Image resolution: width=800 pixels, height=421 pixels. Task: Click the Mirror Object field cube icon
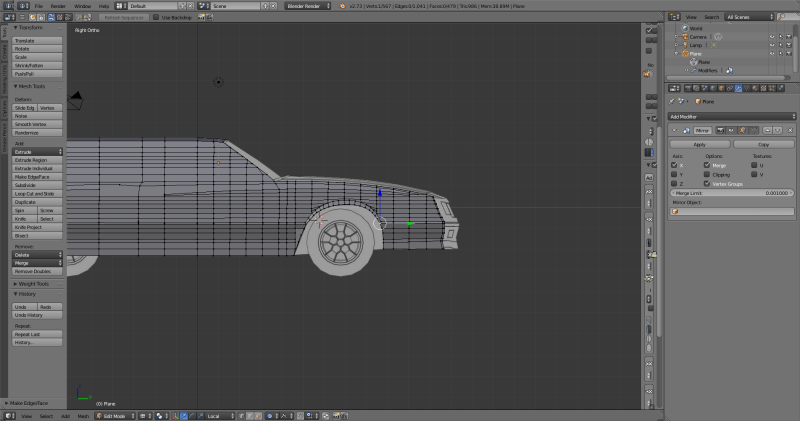[x=676, y=211]
